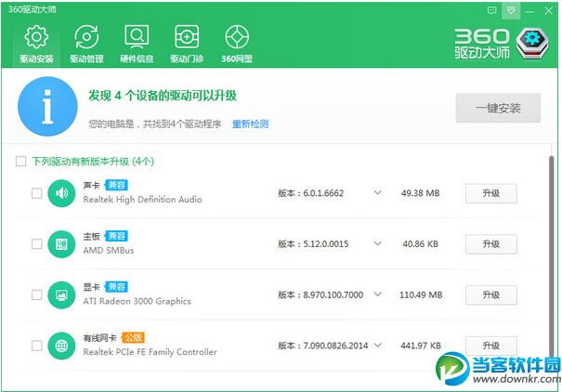Click 升级 for Realtek High Definition Audio

[x=491, y=193]
